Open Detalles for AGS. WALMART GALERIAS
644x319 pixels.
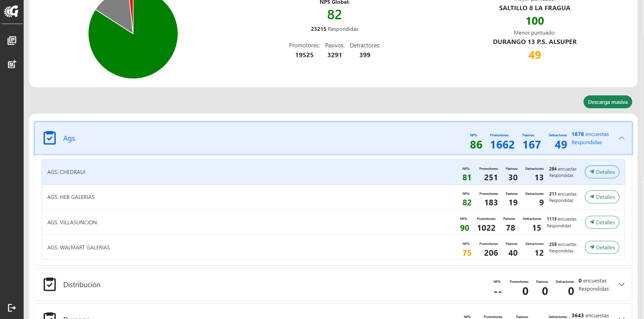pos(602,247)
